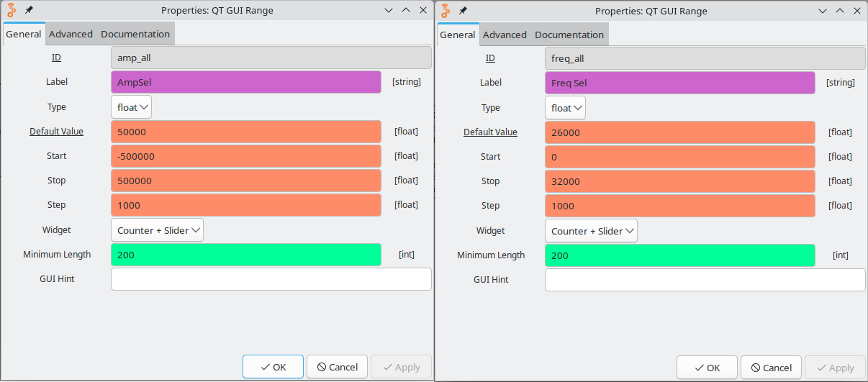This screenshot has width=868, height=382.
Task: Click pin icon in right window titlebar
Action: [x=463, y=11]
